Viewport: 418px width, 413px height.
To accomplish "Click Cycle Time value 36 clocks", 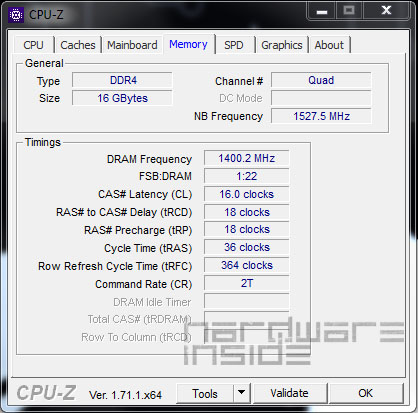I will tap(247, 248).
